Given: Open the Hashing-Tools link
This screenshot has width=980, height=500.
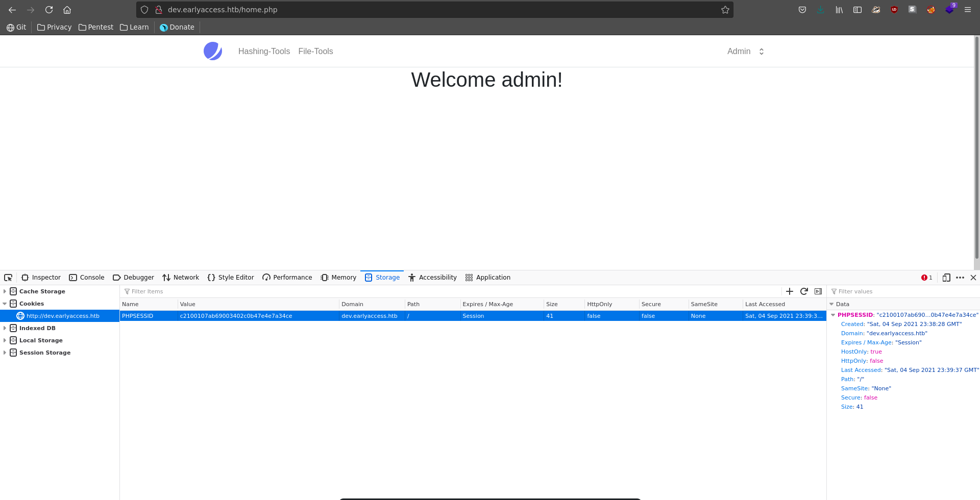Looking at the screenshot, I should [264, 52].
